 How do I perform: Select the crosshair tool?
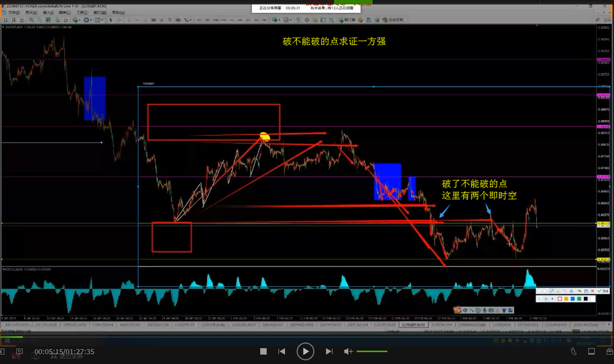coord(119,20)
